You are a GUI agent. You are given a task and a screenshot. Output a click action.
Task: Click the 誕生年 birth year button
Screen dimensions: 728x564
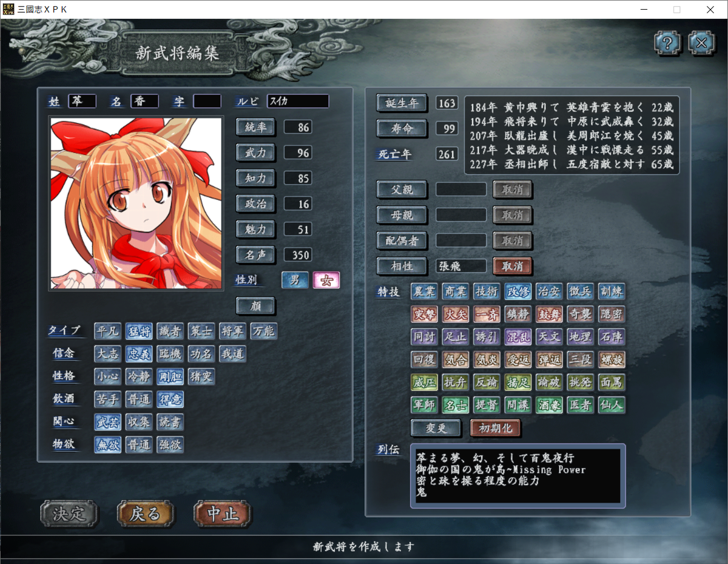[x=402, y=103]
